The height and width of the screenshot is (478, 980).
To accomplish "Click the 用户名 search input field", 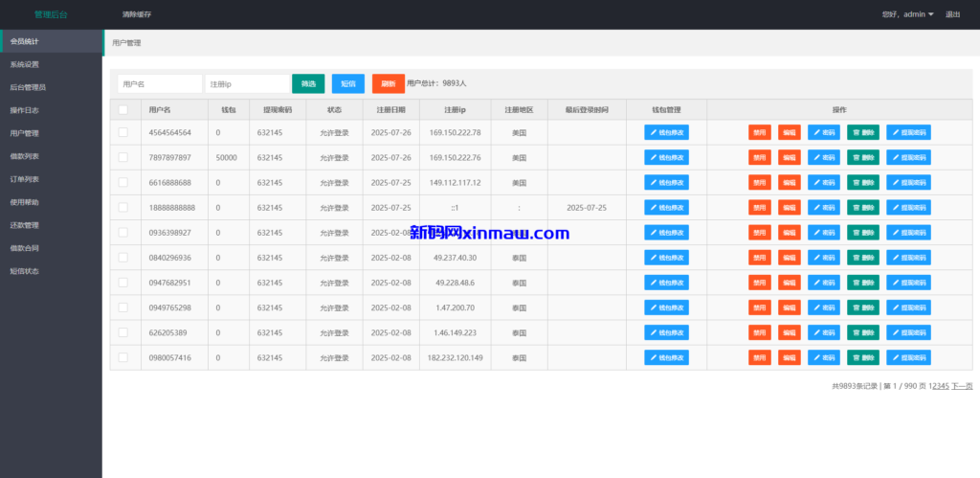I will [159, 84].
